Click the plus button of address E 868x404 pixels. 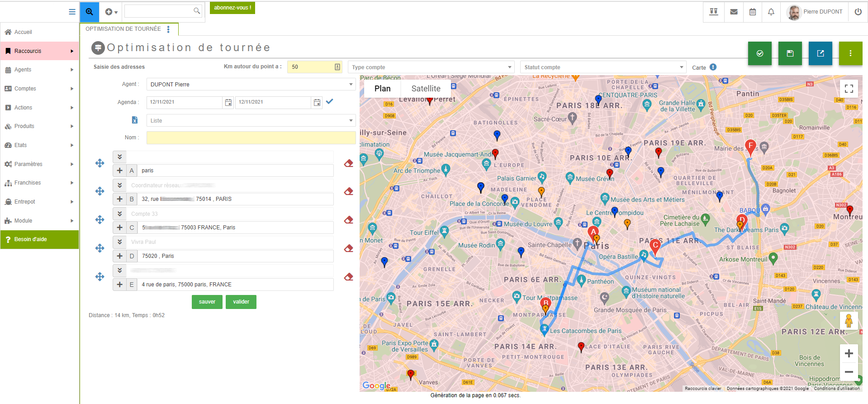[120, 285]
